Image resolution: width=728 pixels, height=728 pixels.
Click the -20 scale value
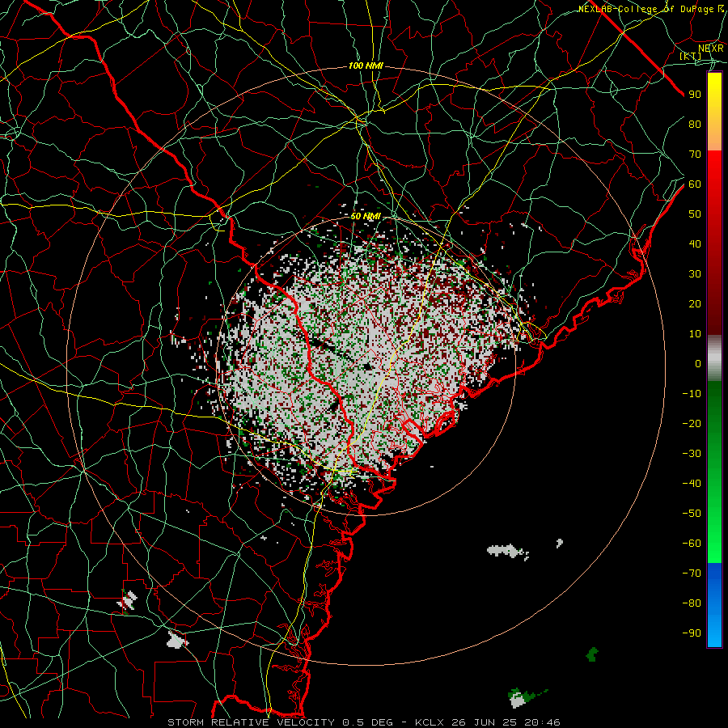(692, 423)
